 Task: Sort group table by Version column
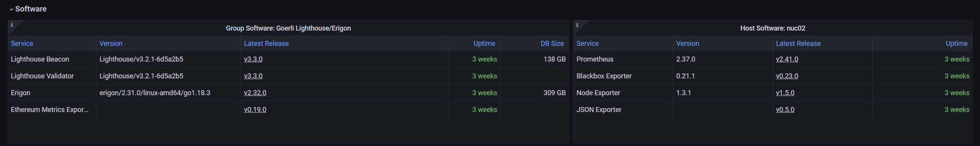pyautogui.click(x=111, y=44)
